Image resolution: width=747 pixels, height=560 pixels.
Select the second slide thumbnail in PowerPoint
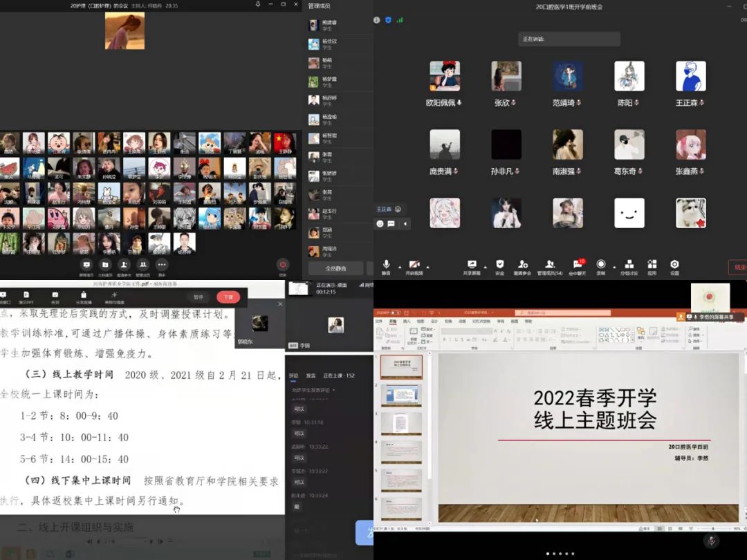401,395
